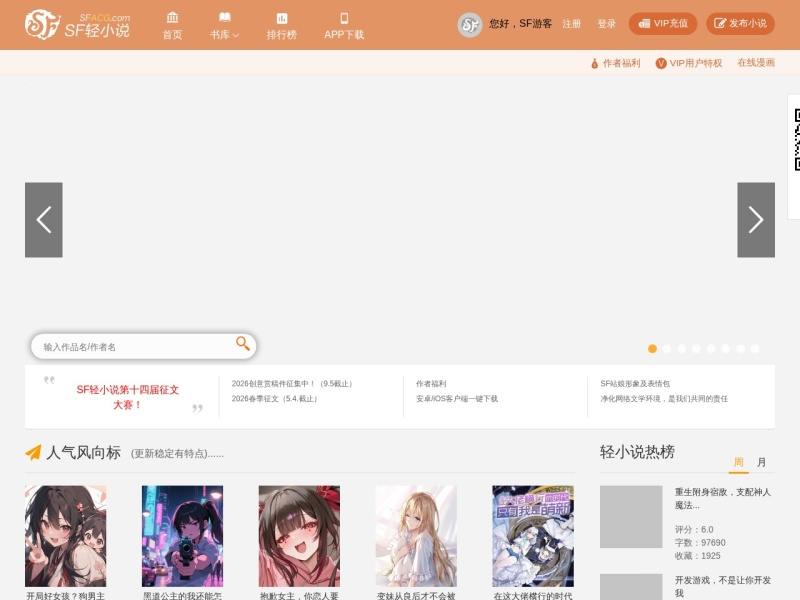Click the 人气风向标 paper plane icon

(x=33, y=452)
